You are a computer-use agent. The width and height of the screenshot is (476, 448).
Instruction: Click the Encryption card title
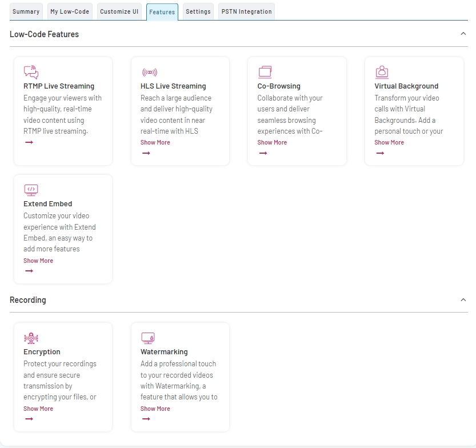point(42,352)
